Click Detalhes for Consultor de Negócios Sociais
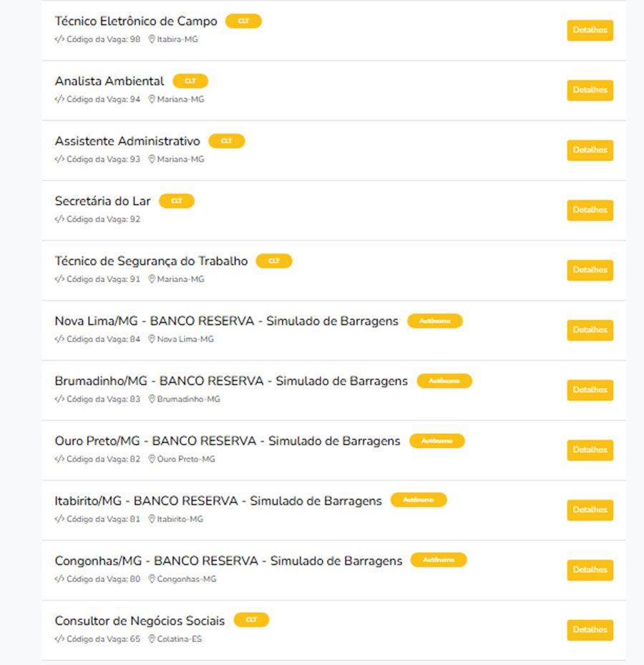Image resolution: width=644 pixels, height=665 pixels. click(590, 630)
